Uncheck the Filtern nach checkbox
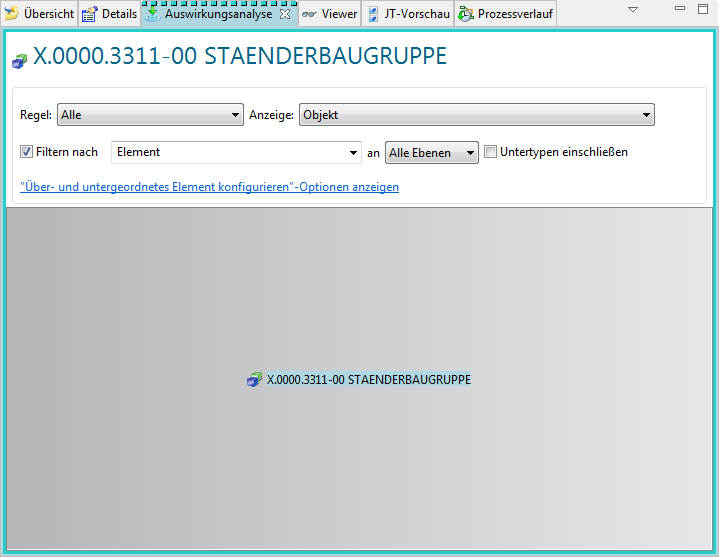 (27, 152)
